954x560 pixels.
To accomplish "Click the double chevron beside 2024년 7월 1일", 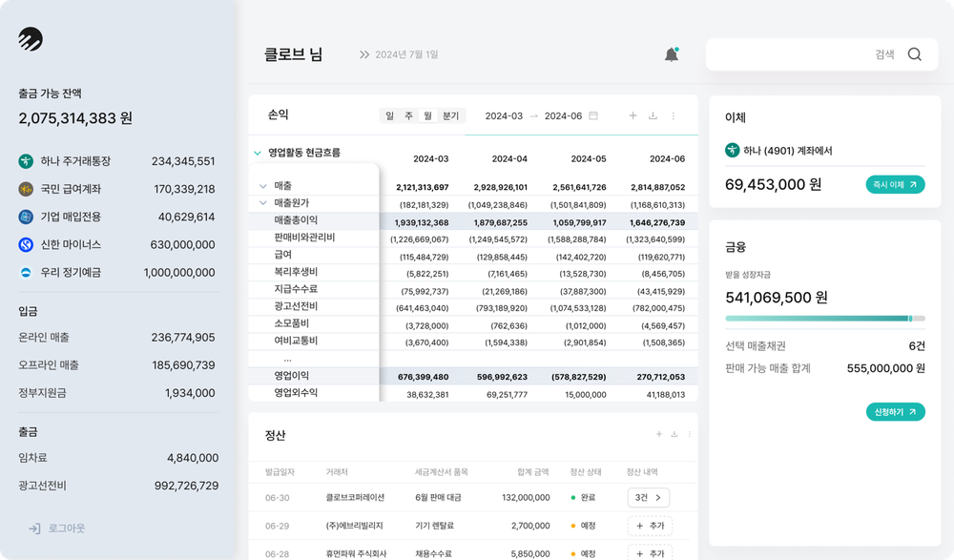I will tap(363, 54).
